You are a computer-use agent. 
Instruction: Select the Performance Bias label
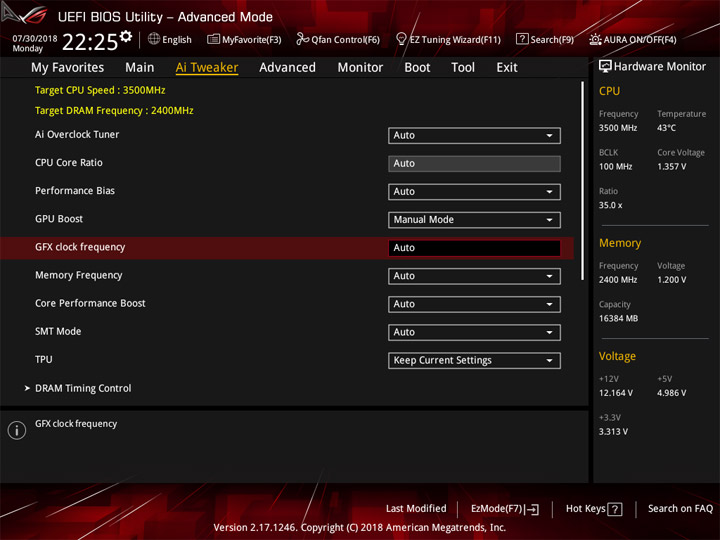pos(74,191)
